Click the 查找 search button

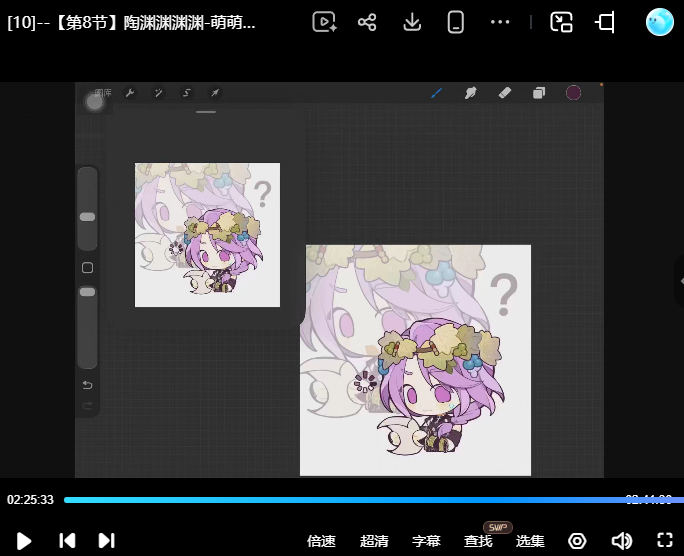478,541
